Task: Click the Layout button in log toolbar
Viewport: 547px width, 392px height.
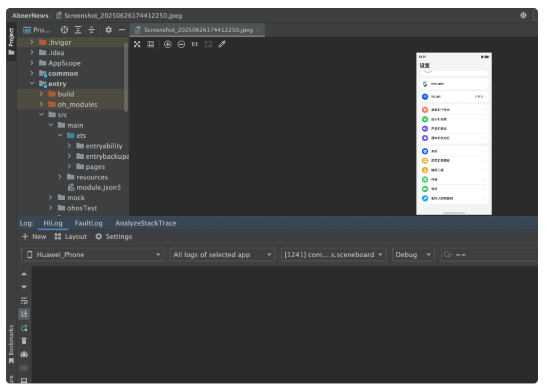Action: point(70,236)
